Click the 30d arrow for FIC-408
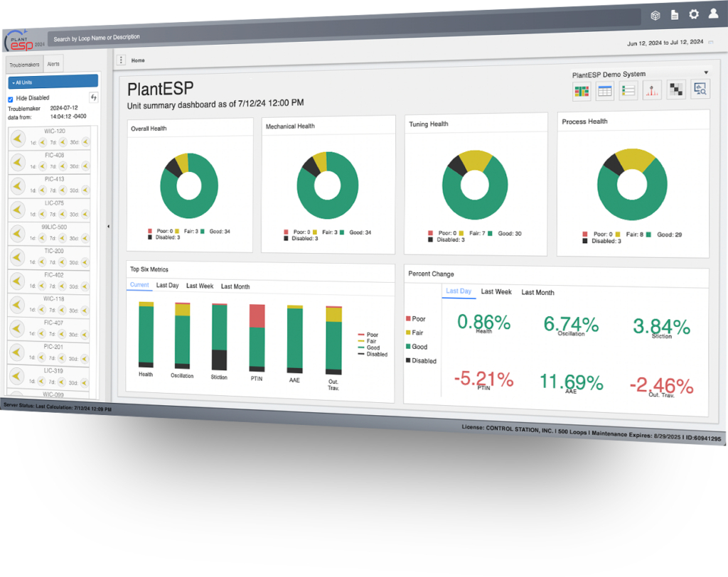Viewport: 728px width, 577px height. point(85,166)
